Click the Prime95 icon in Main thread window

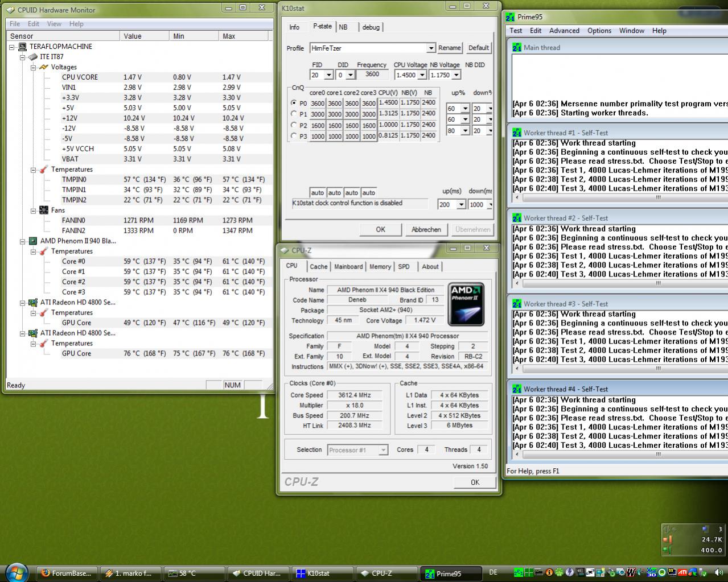point(517,48)
